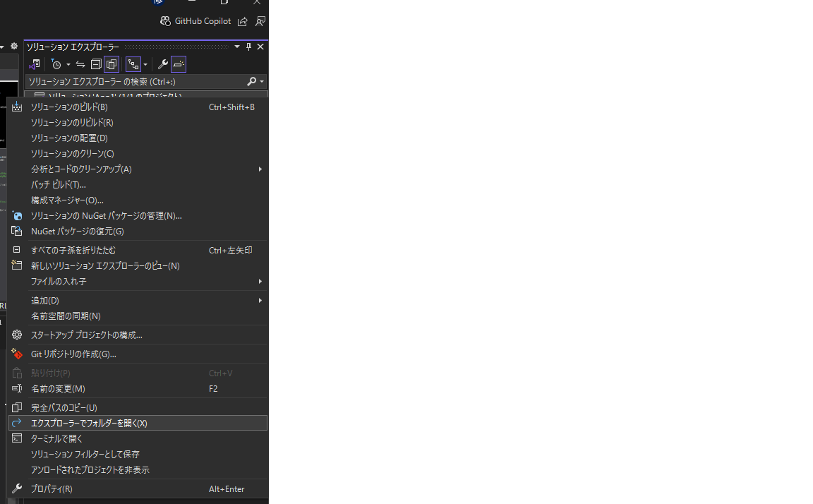Click the build icon next to ソリューションのビルド

17,107
